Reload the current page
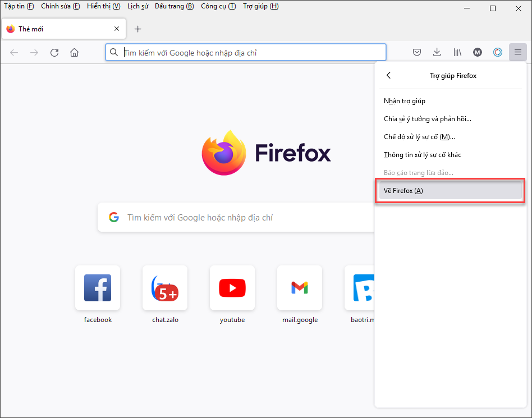 (54, 53)
